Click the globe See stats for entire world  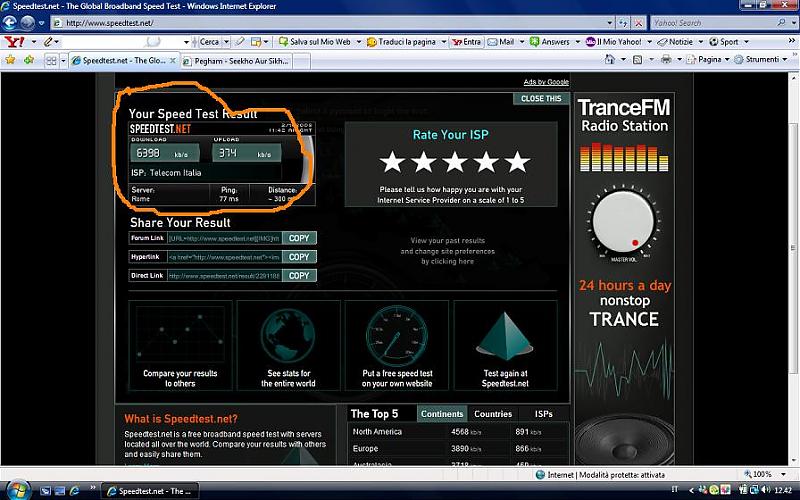tap(288, 337)
